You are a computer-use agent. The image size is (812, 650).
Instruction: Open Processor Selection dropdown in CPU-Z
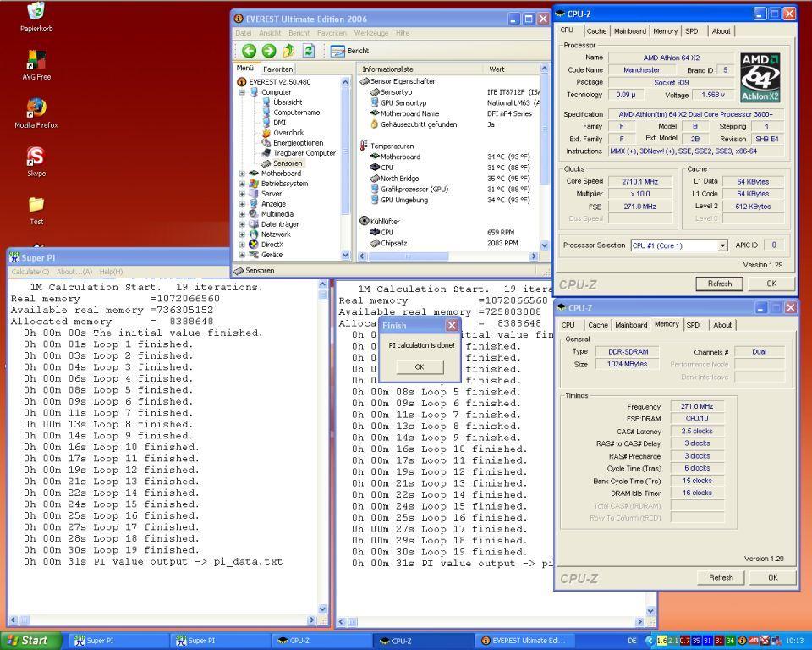click(x=722, y=245)
